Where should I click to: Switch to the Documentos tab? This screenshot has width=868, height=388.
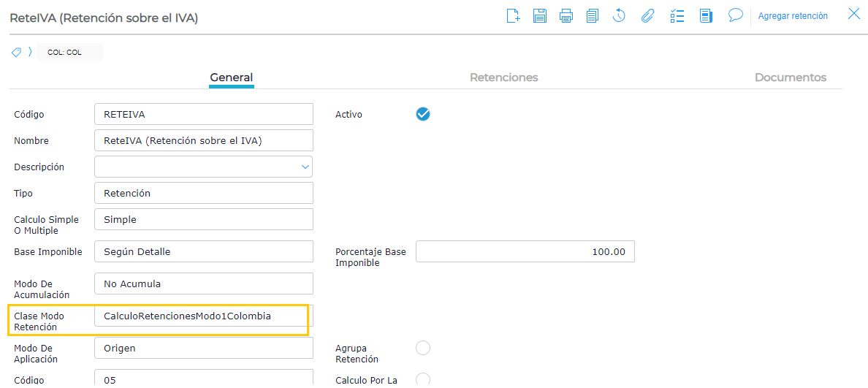pyautogui.click(x=790, y=77)
